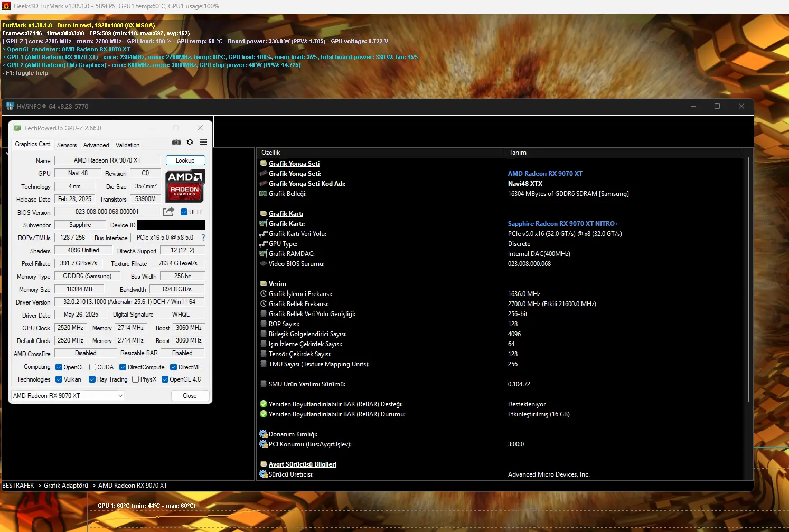Click the 16304 MBytes of GDDR6 SDRAM value
The image size is (789, 532).
[568, 193]
